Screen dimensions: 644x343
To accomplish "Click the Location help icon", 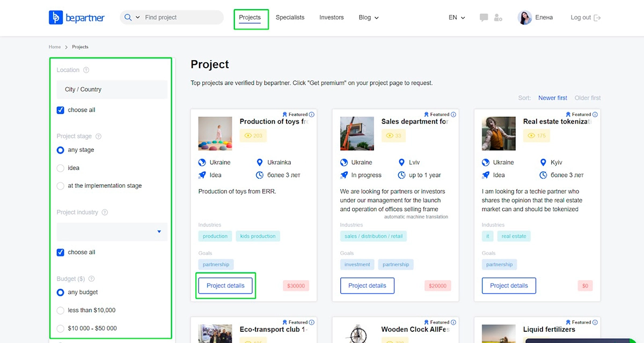I will point(86,70).
